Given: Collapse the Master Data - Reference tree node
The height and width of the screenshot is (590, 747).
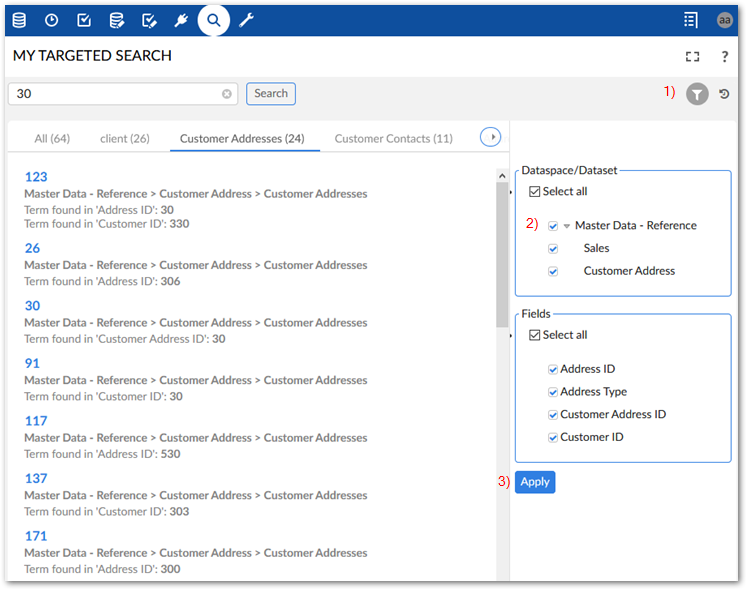Looking at the screenshot, I should coord(567,226).
